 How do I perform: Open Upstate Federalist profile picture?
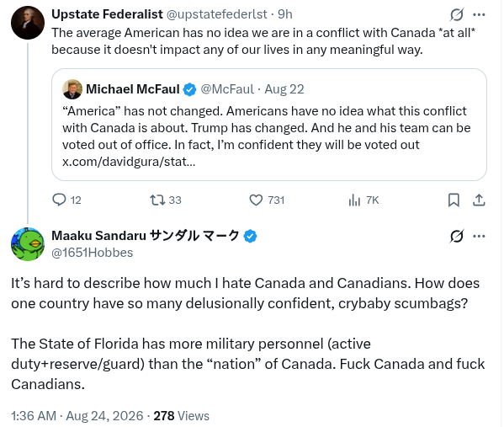tap(28, 23)
